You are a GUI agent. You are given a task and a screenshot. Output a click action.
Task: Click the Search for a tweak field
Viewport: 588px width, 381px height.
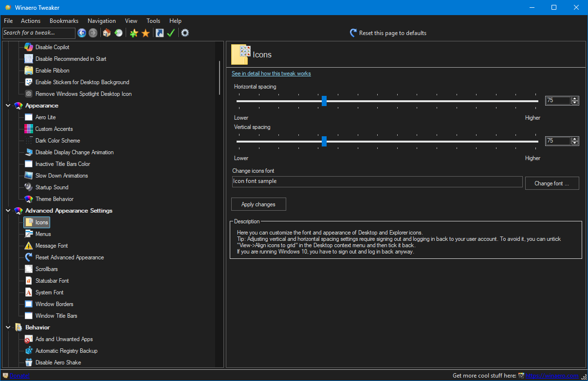pos(38,33)
